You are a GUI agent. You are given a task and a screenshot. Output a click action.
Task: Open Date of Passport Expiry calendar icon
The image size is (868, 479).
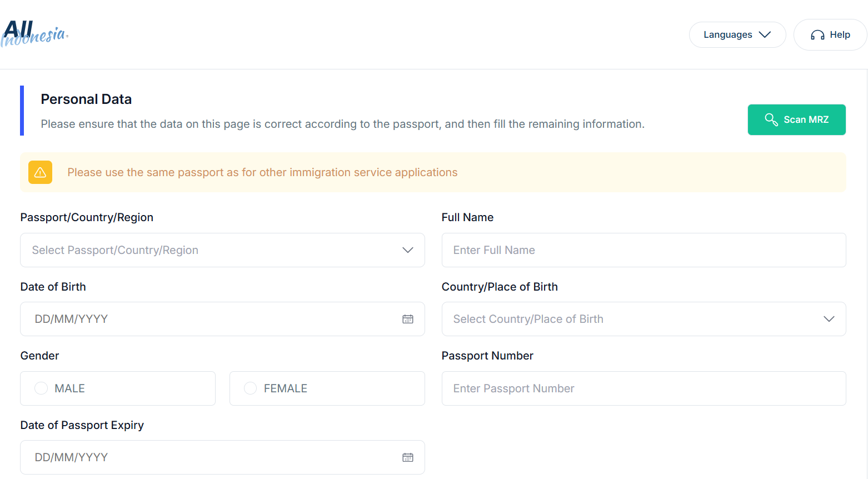pos(408,457)
